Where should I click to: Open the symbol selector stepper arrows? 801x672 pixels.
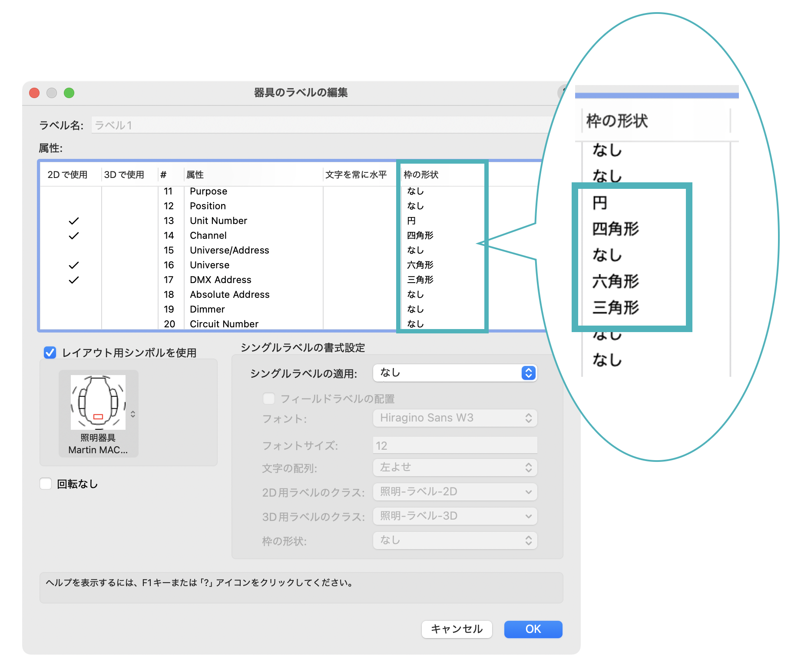pos(133,414)
